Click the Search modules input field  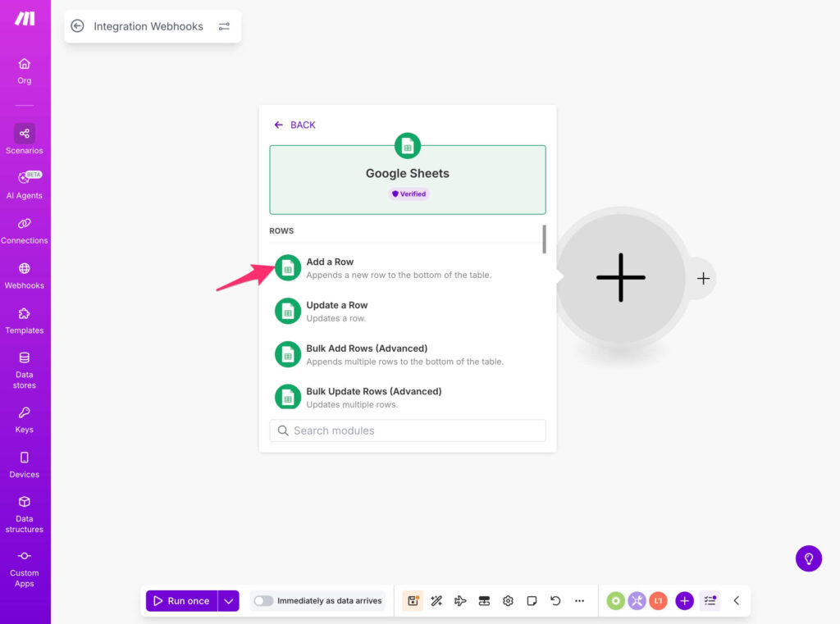point(408,430)
